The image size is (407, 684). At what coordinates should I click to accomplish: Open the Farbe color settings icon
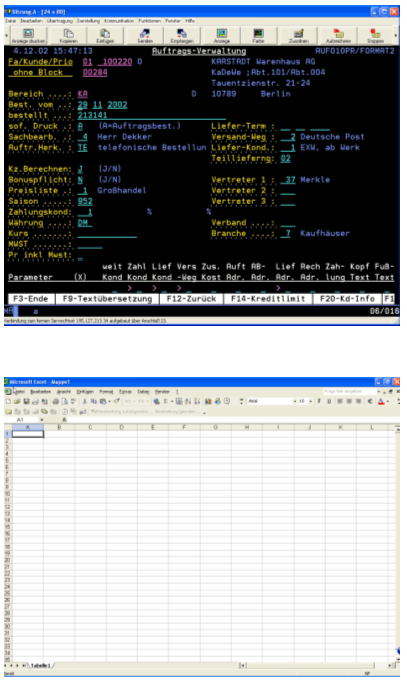click(258, 35)
